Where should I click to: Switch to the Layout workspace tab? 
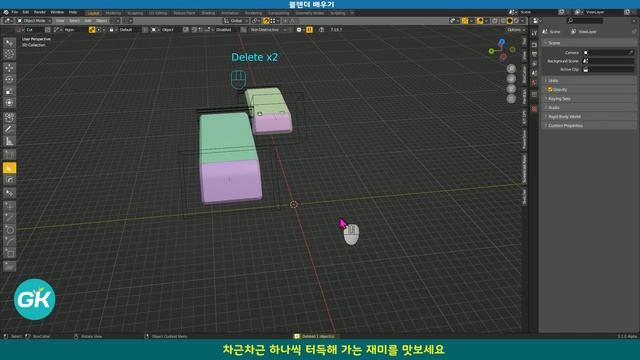[x=93, y=13]
